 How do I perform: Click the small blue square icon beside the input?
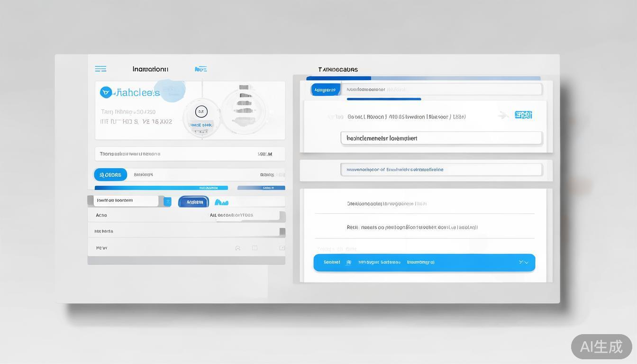point(167,201)
